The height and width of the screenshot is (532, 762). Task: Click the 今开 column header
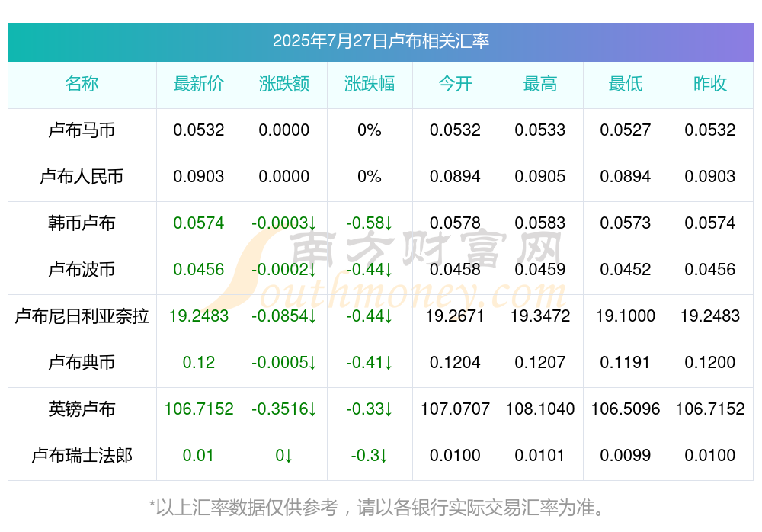click(x=455, y=84)
